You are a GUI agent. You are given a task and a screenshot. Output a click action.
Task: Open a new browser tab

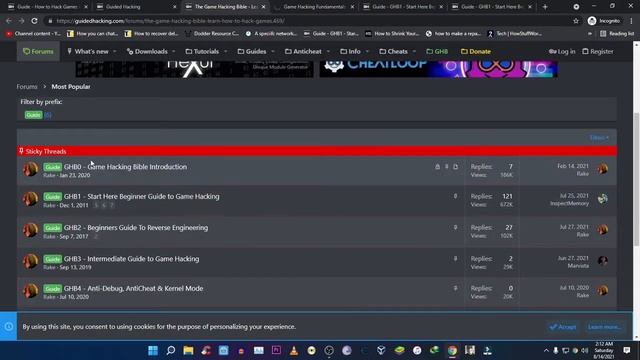[x=545, y=7]
